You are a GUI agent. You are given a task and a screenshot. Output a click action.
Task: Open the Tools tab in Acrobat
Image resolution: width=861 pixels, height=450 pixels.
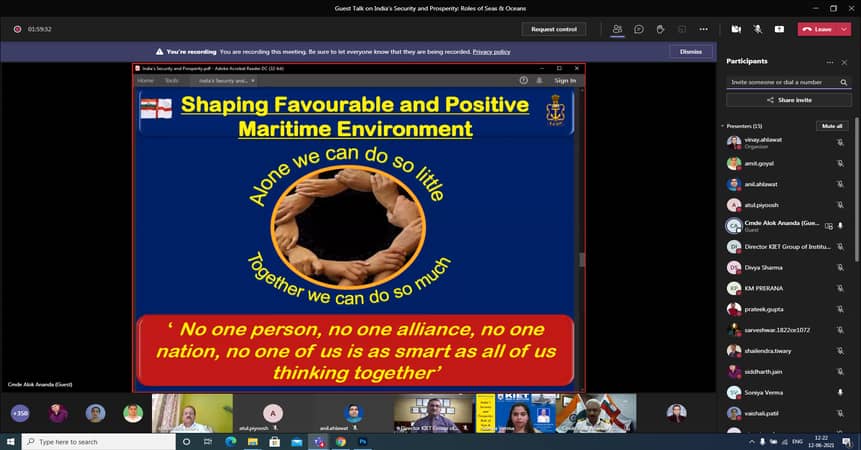[x=172, y=80]
